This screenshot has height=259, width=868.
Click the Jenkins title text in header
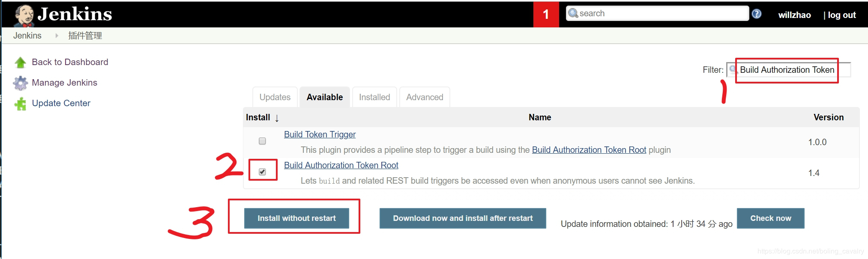(x=75, y=14)
